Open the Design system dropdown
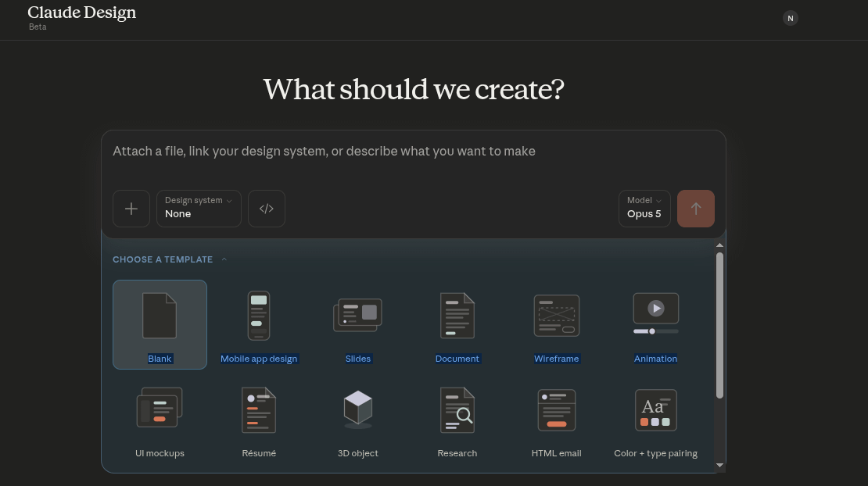 pyautogui.click(x=199, y=209)
